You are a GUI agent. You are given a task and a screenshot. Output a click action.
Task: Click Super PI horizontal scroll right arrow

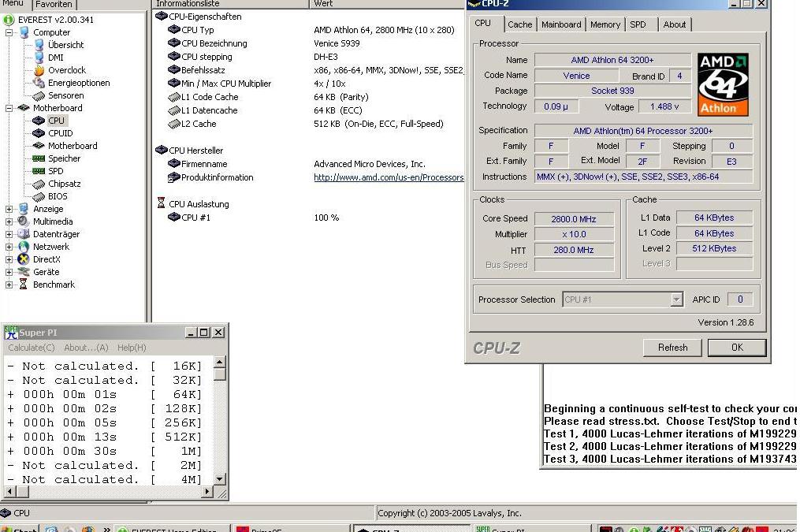(207, 492)
